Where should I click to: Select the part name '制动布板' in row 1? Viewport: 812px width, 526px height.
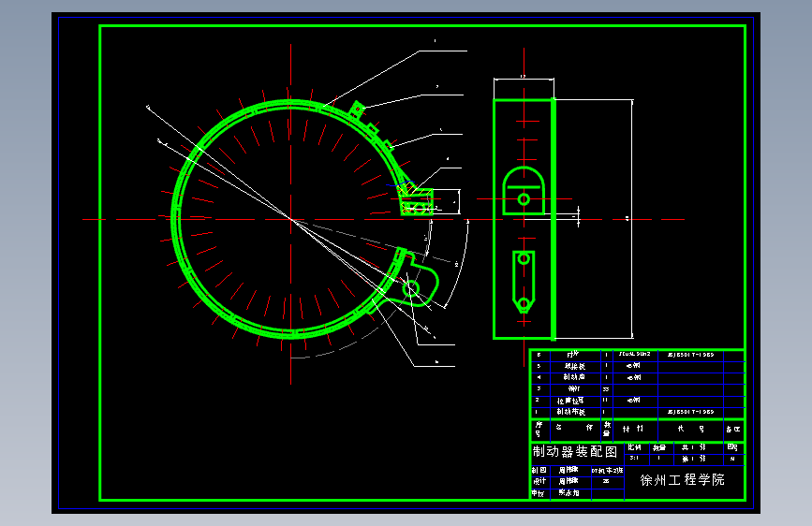tap(570, 412)
